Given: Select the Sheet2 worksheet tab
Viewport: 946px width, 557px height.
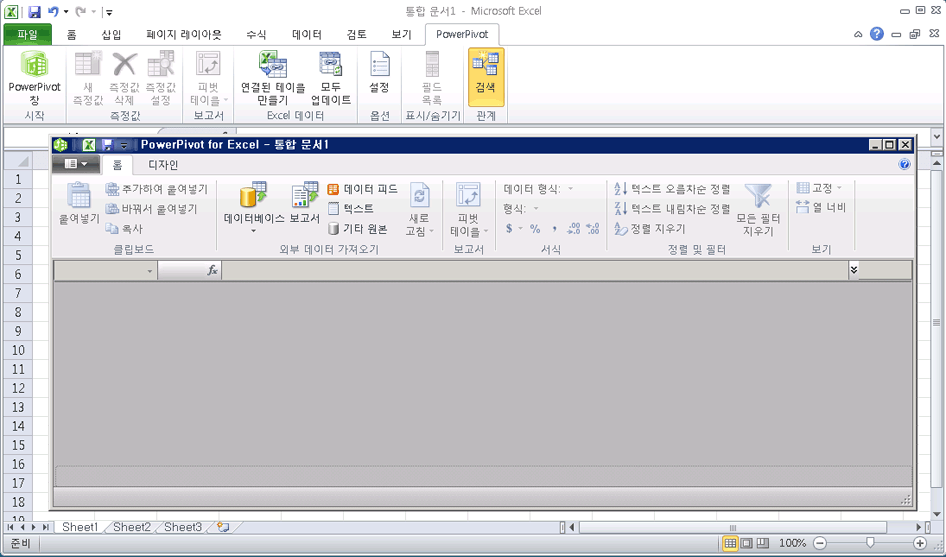Looking at the screenshot, I should coord(132,527).
